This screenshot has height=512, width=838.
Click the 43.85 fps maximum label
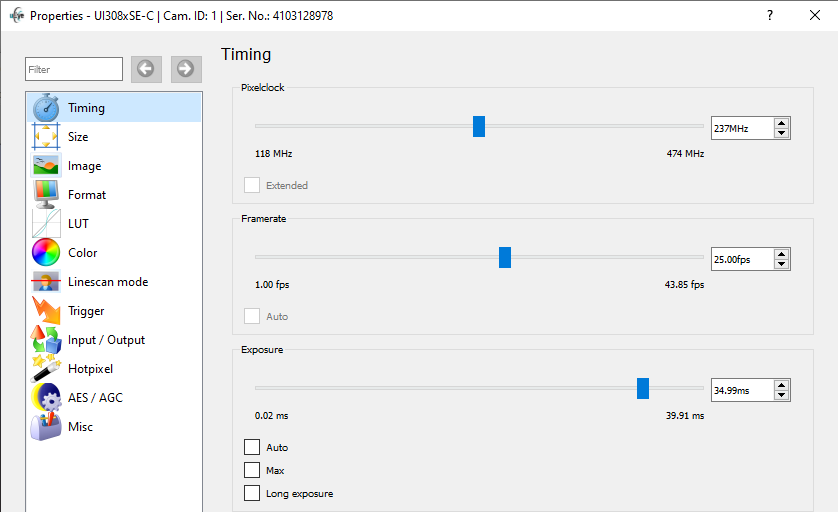[x=684, y=284]
